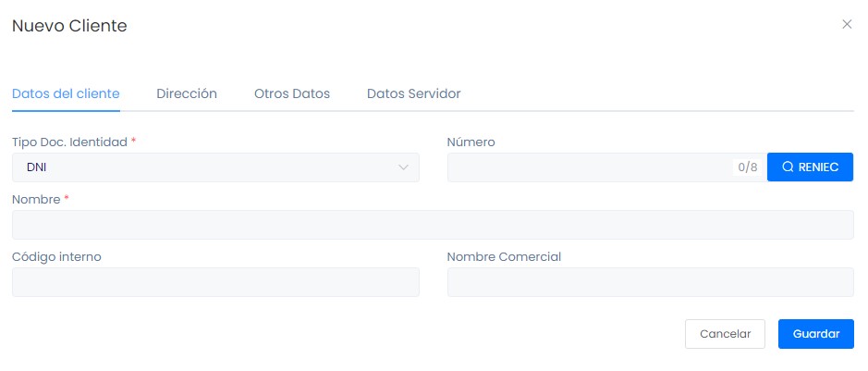Click the 0/8 character counter
The width and height of the screenshot is (868, 371).
tap(747, 167)
